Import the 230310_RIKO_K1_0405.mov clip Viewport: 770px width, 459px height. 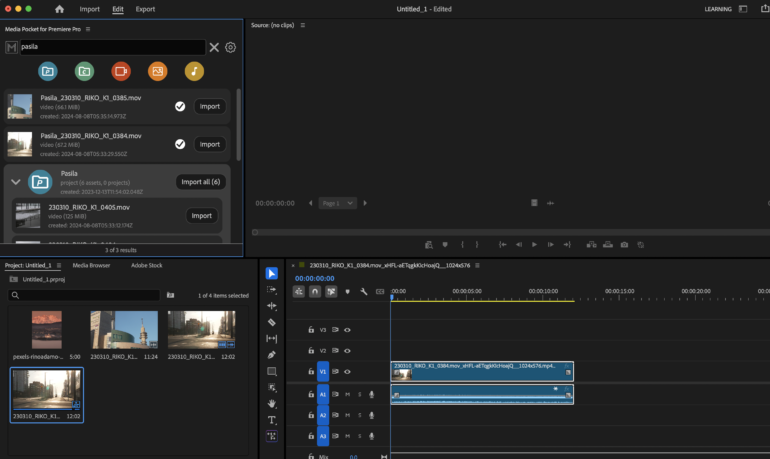click(x=201, y=216)
